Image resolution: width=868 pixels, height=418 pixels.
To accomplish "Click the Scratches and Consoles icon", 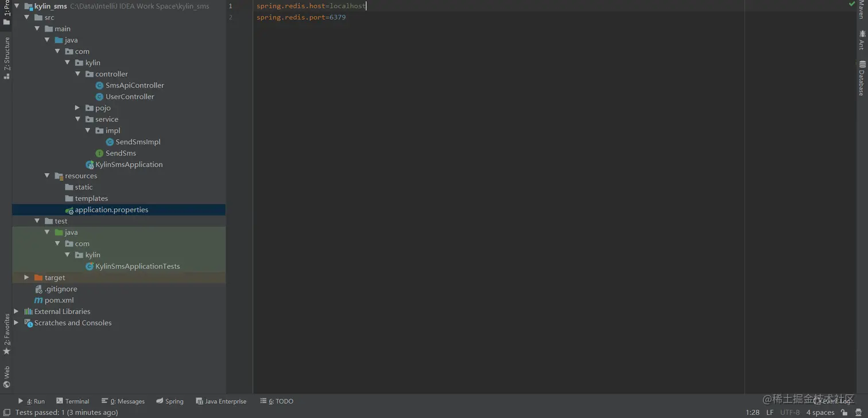I will [28, 323].
